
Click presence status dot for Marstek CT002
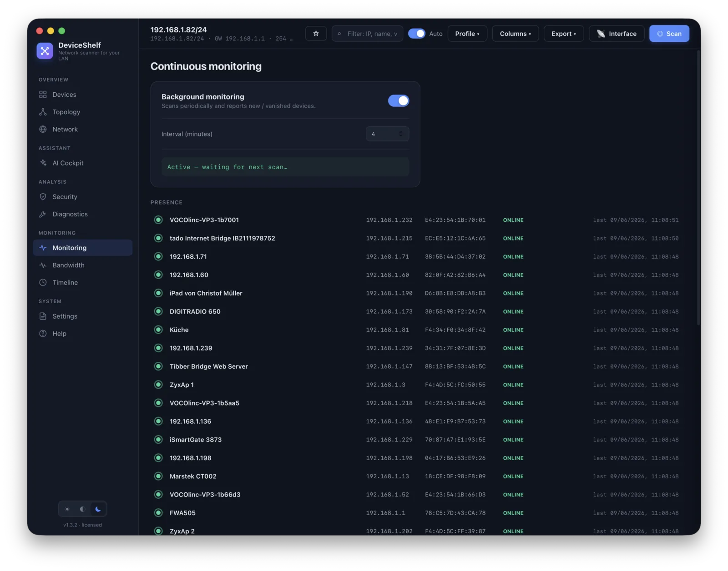click(158, 476)
